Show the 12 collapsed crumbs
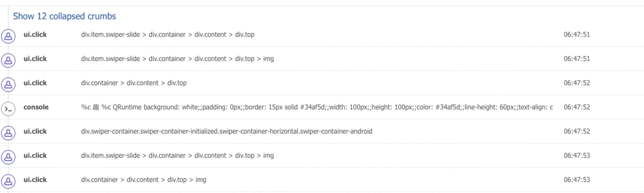 coord(64,16)
